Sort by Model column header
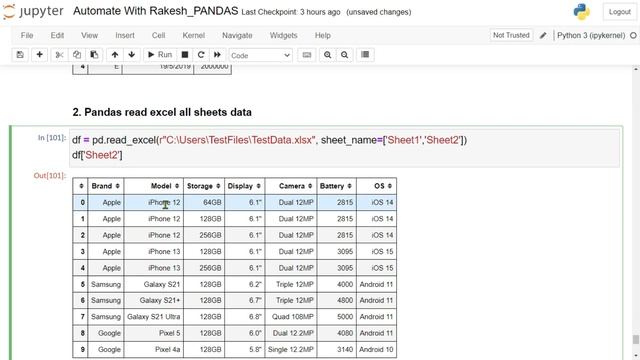The image size is (640, 360). (154, 186)
